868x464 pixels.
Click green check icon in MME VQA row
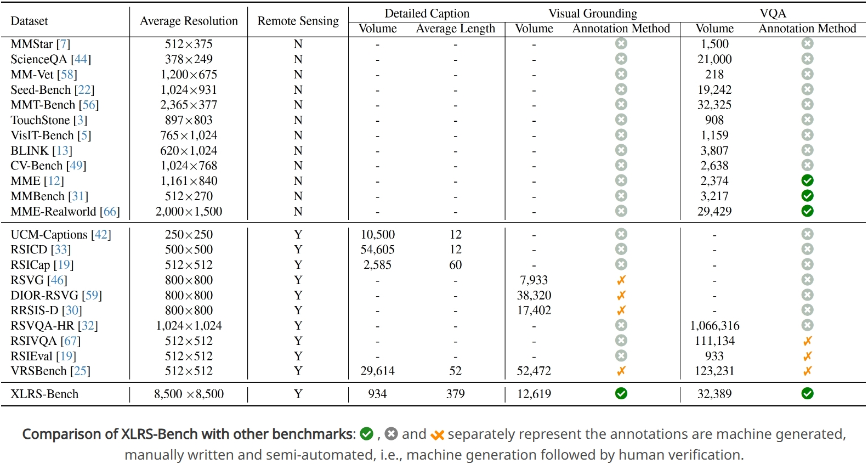point(807,180)
